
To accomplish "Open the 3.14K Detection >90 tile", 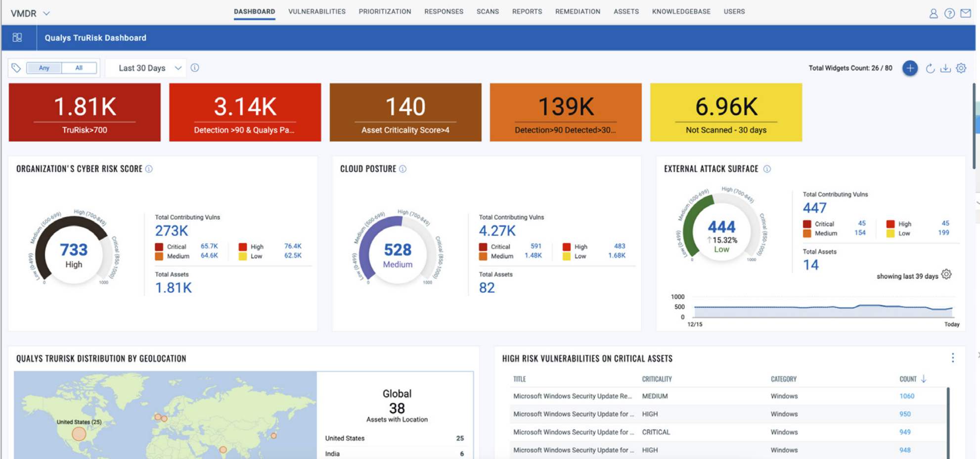I will (x=245, y=112).
